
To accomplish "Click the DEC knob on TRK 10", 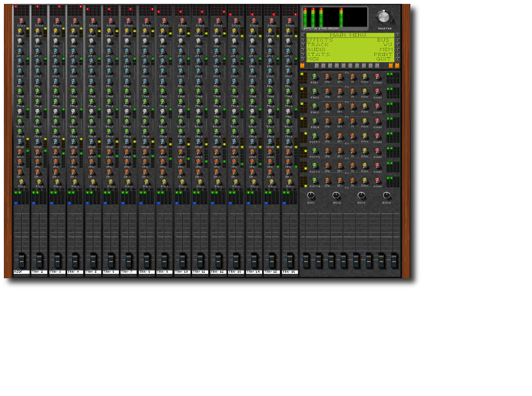I will (180, 61).
